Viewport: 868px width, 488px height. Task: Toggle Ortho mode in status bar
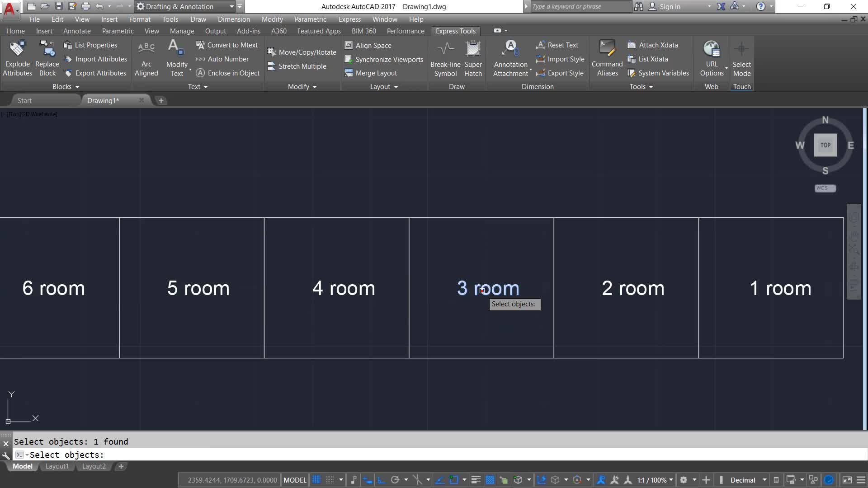click(x=381, y=480)
